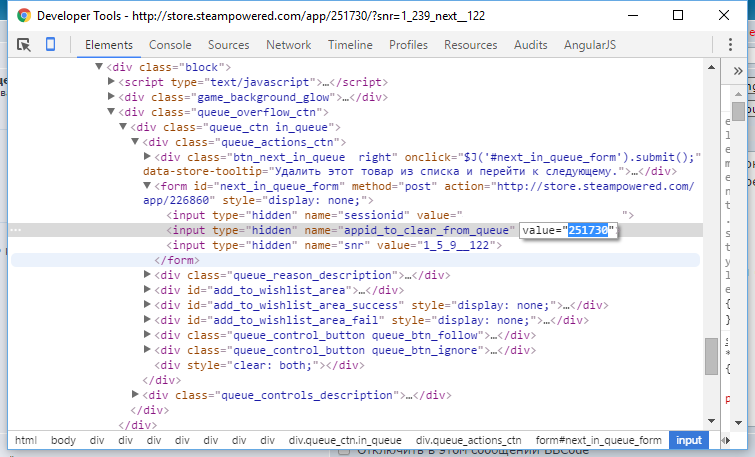Select div.queue_ctn.in_queue breadcrumb
The height and width of the screenshot is (457, 755).
tap(345, 440)
